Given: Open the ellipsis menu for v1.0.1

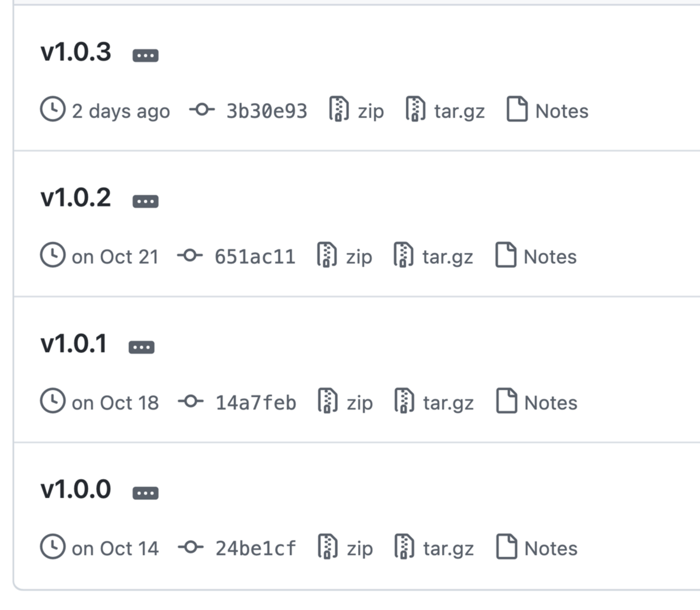Looking at the screenshot, I should [x=141, y=346].
